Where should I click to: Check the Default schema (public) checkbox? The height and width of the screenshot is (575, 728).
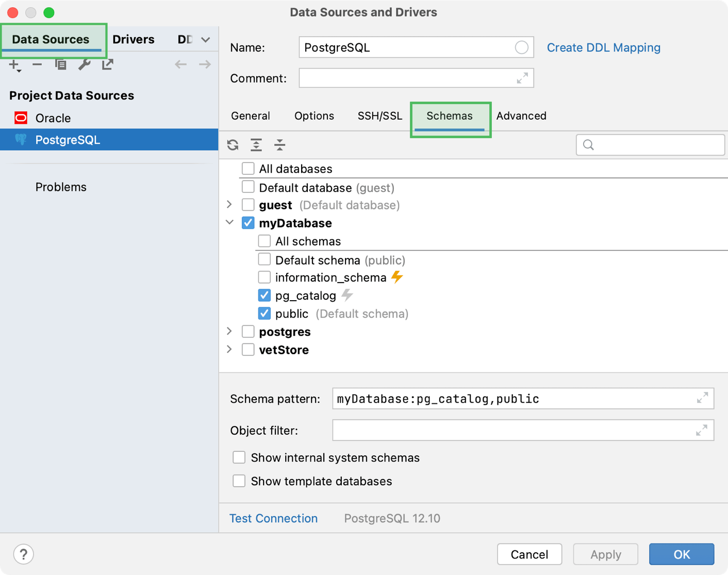pos(264,259)
